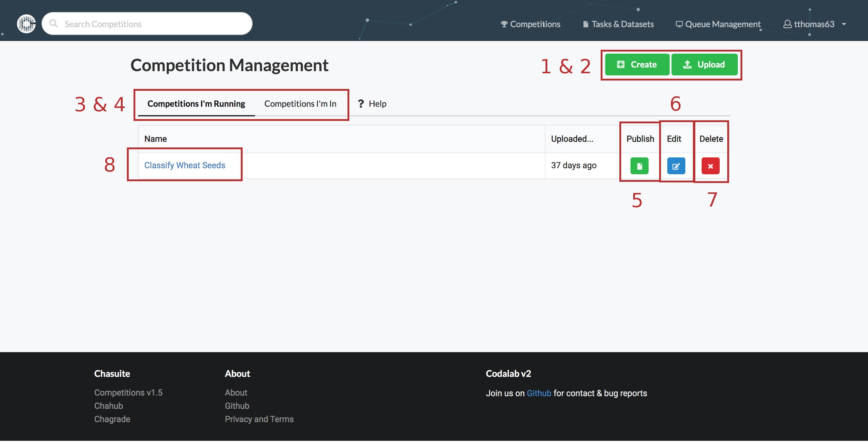Click the search magnifier icon

coord(53,24)
